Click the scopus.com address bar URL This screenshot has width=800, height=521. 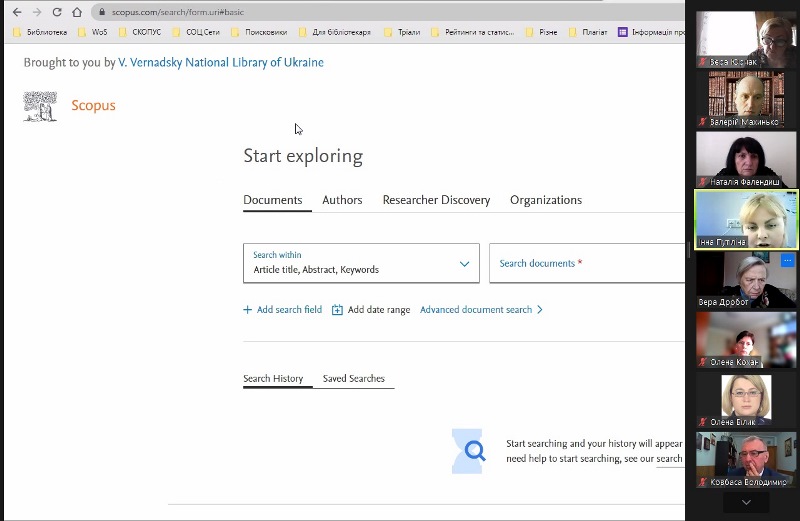(178, 12)
